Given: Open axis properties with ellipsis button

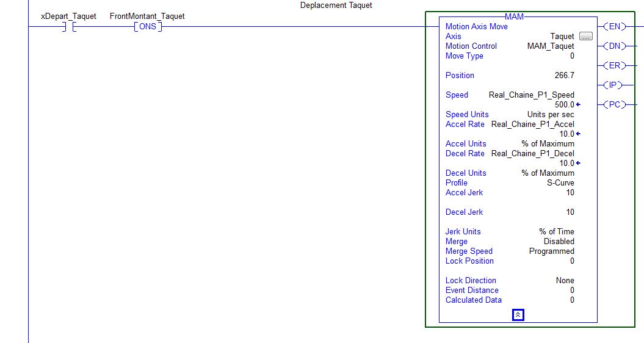Looking at the screenshot, I should [x=585, y=37].
